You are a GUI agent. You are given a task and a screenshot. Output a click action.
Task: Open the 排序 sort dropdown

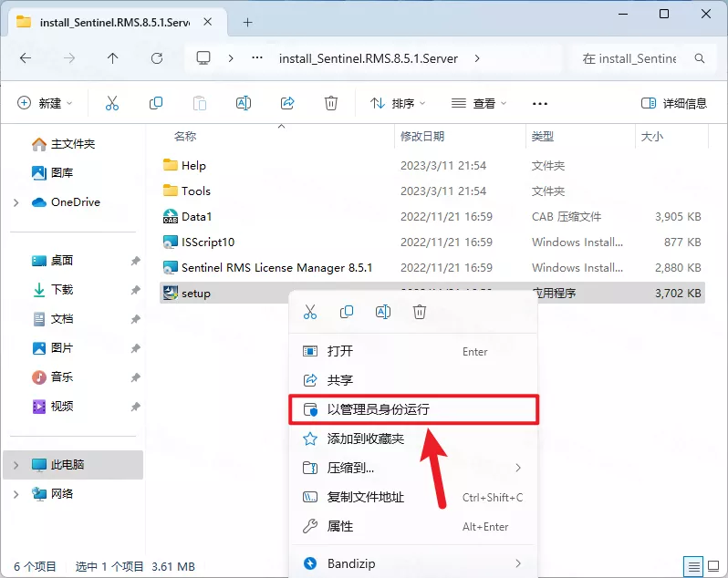tap(398, 104)
